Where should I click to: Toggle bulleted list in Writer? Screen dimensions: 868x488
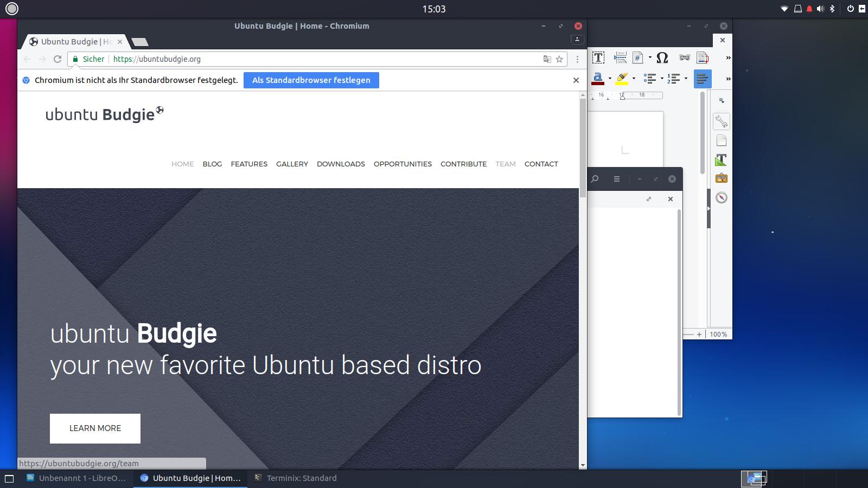point(650,79)
